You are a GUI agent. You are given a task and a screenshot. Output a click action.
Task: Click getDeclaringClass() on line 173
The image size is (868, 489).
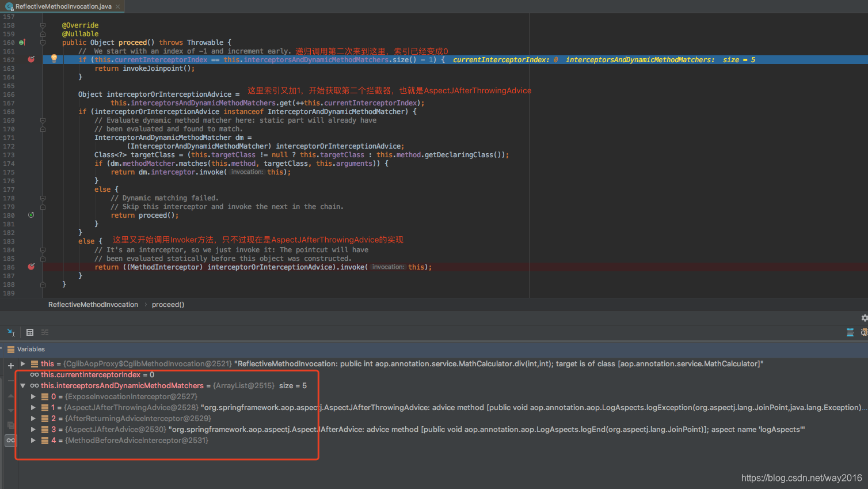(x=464, y=155)
